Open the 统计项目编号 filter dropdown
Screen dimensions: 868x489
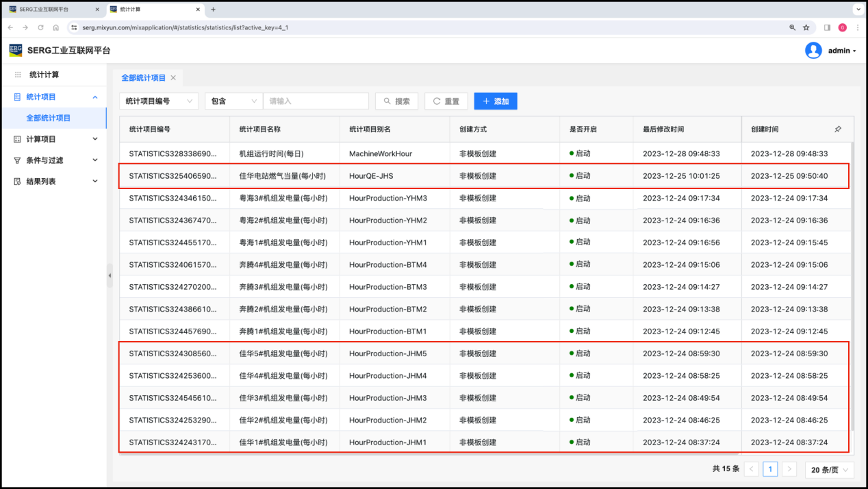pyautogui.click(x=159, y=101)
